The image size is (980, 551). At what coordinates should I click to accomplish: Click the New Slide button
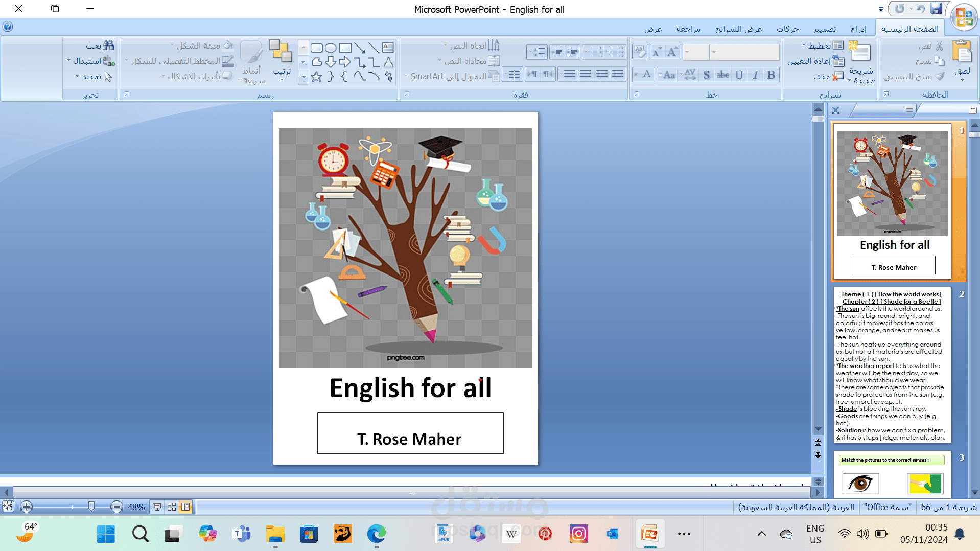click(x=860, y=53)
